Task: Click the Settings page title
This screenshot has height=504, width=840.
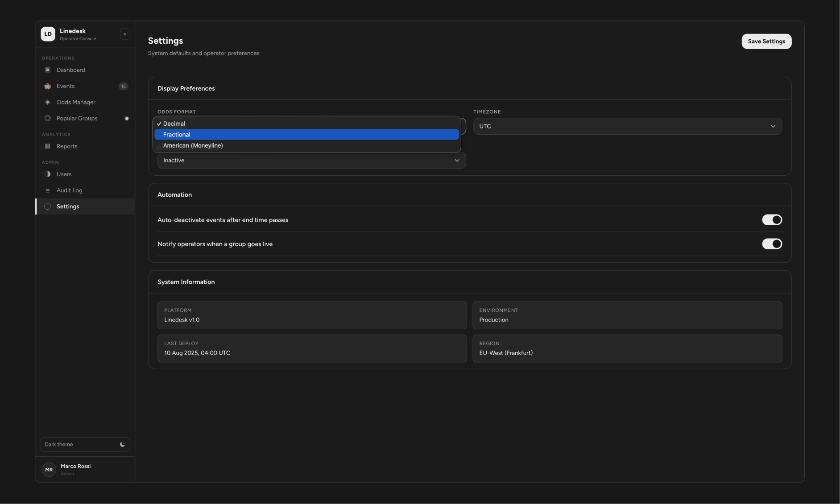Action: pyautogui.click(x=166, y=41)
